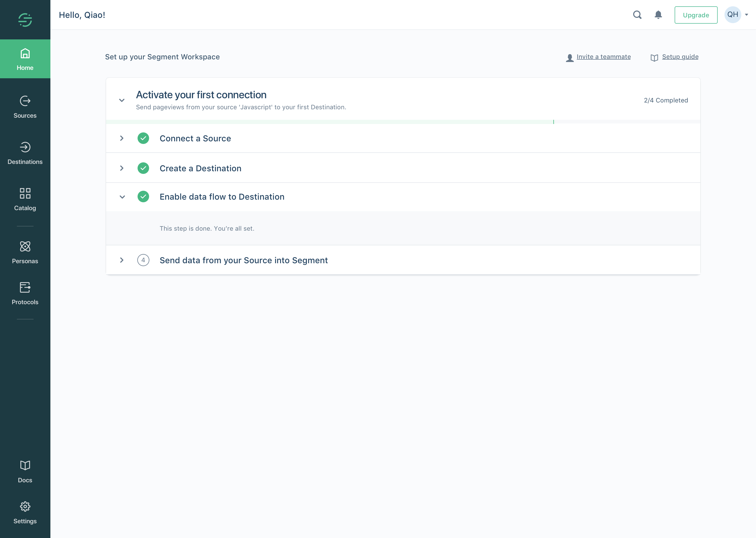The width and height of the screenshot is (756, 538).
Task: Click Invite a teammate link
Action: [x=603, y=57]
